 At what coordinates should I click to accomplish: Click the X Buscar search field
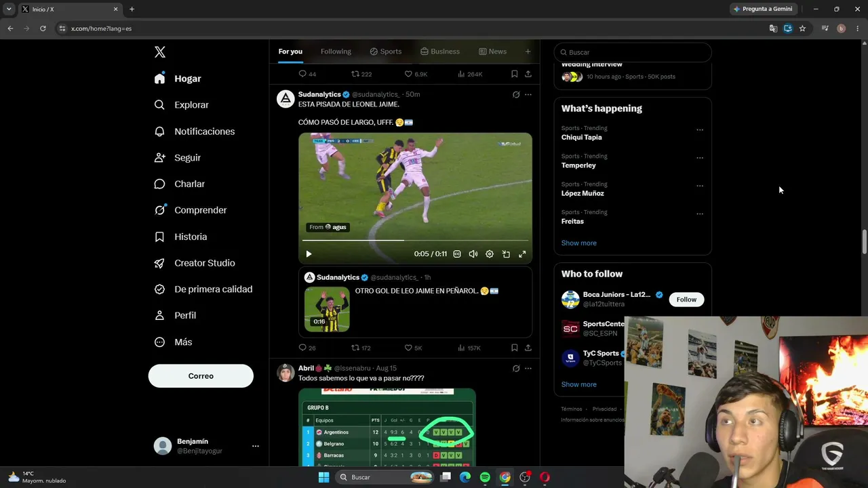click(633, 52)
